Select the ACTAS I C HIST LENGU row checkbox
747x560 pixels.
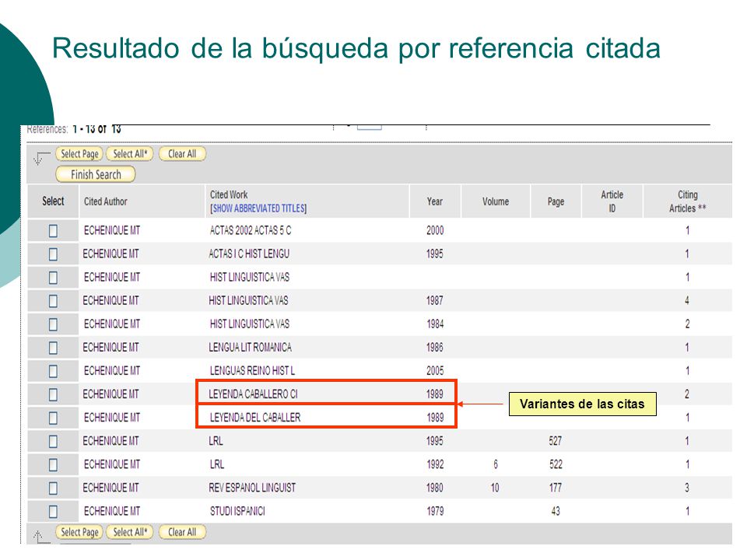coord(53,254)
